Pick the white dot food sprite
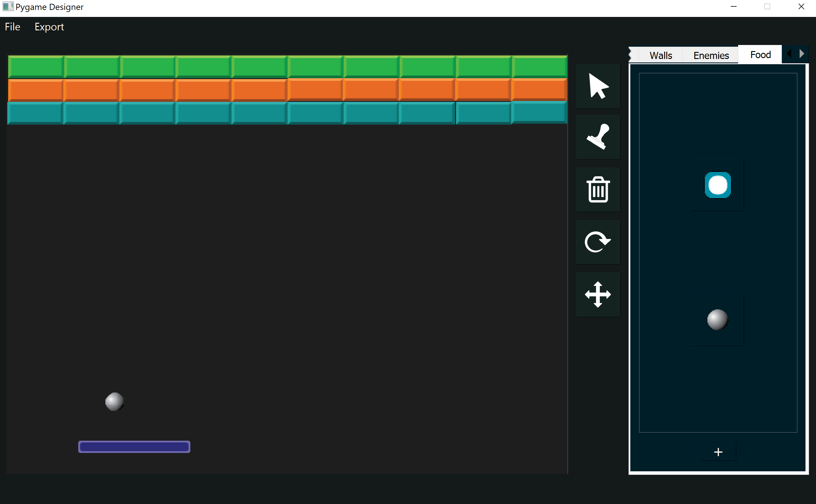Viewport: 816px width, 504px height. point(718,185)
